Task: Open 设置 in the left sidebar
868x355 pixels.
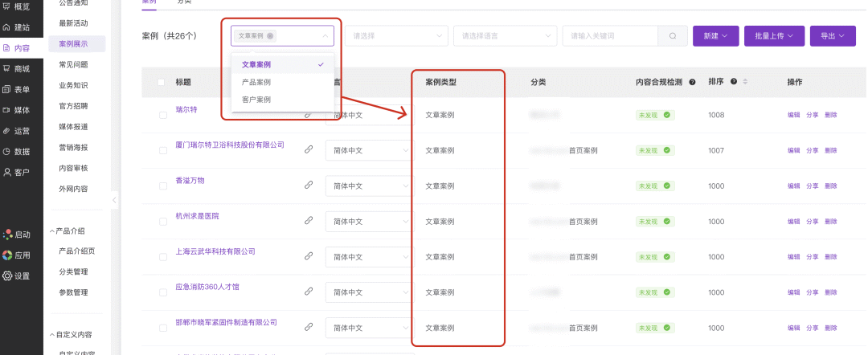Action: click(16, 275)
